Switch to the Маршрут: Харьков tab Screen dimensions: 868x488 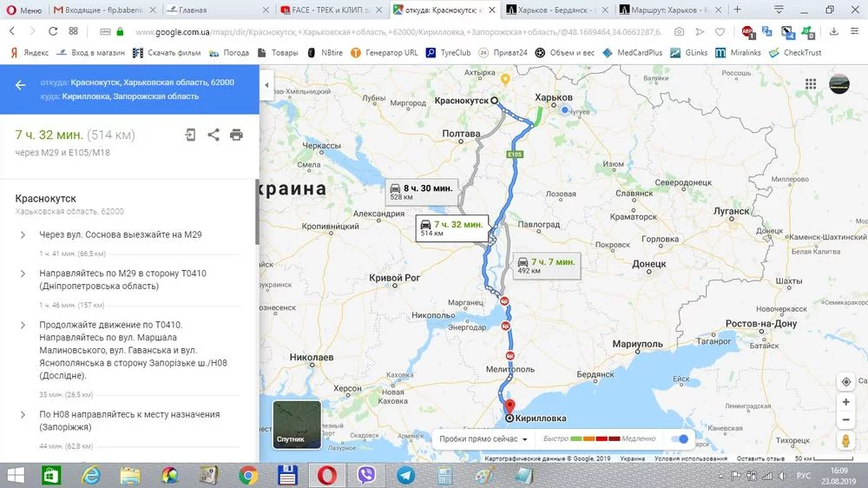pyautogui.click(x=670, y=10)
